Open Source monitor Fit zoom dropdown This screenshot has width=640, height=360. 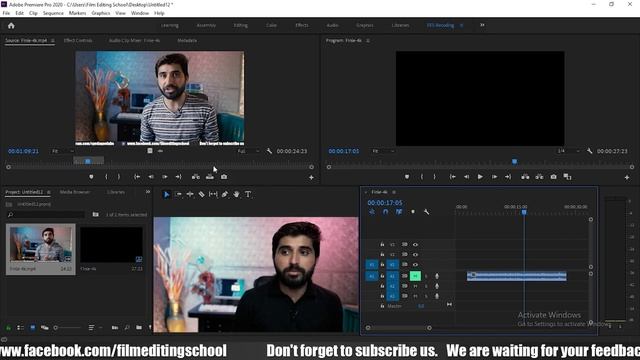(x=62, y=151)
